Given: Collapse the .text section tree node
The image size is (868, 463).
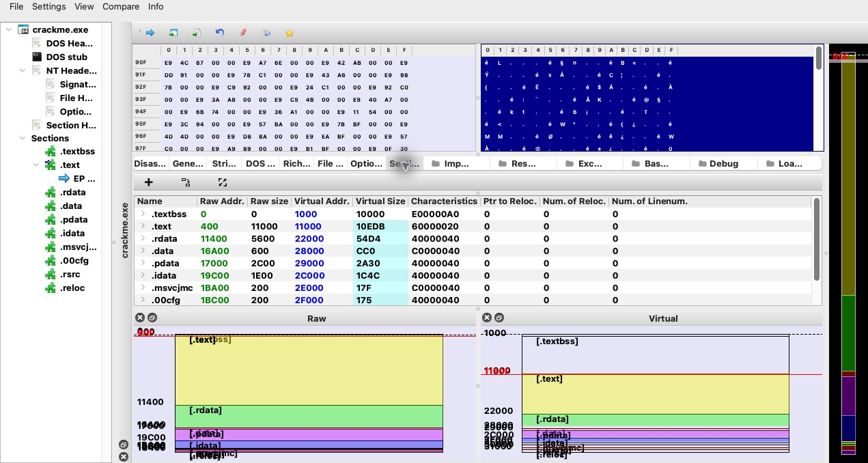Looking at the screenshot, I should tap(36, 165).
